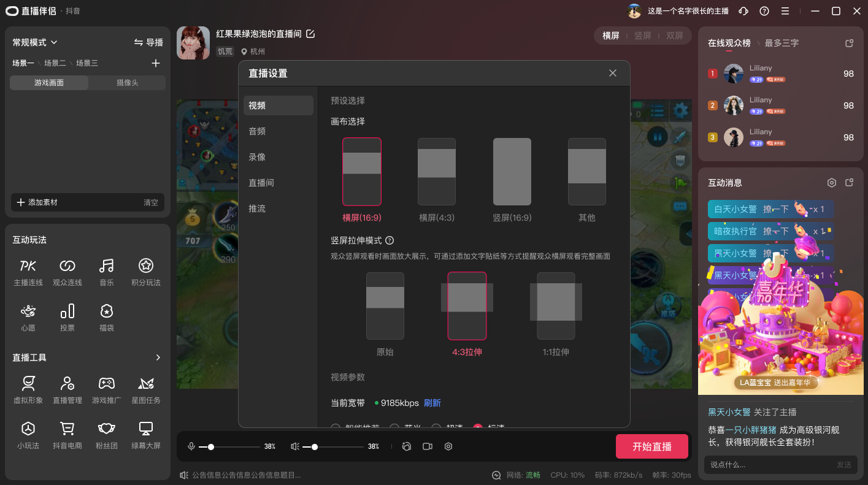Switch layout toggle to 双屏
The width and height of the screenshot is (868, 485).
(x=675, y=36)
